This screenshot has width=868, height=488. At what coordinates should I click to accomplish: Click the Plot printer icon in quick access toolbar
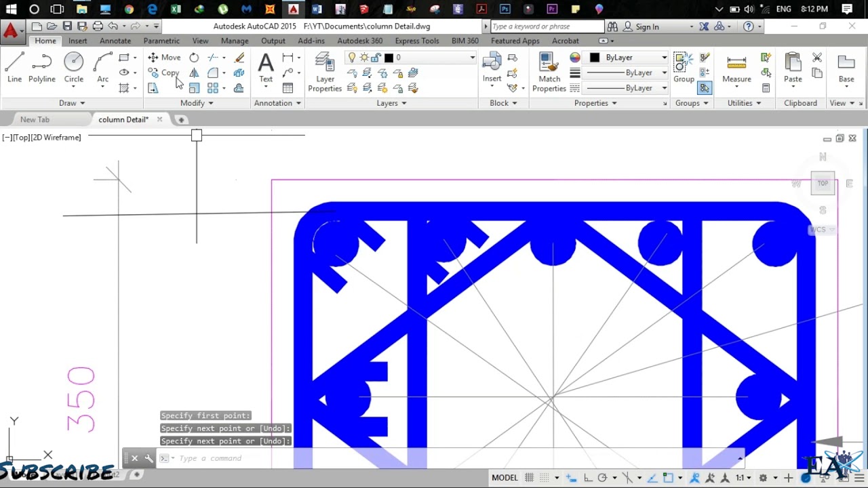pyautogui.click(x=98, y=26)
